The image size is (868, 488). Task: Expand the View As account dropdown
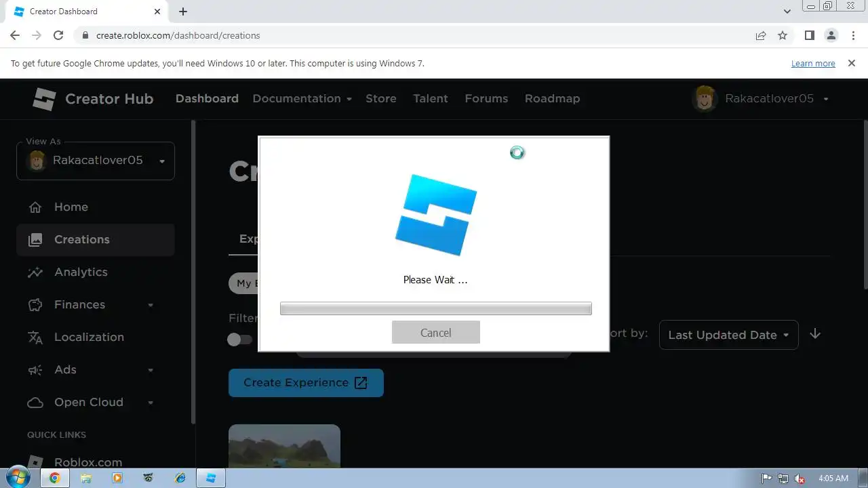coord(95,161)
